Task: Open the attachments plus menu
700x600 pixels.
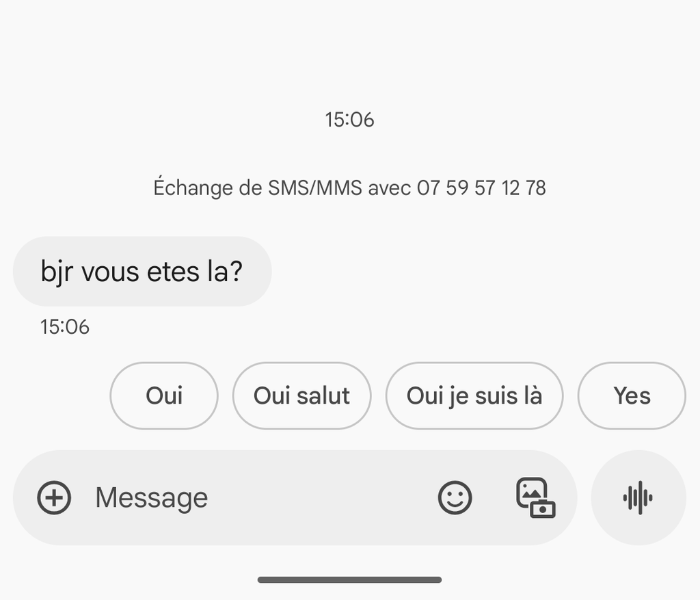Action: point(54,497)
